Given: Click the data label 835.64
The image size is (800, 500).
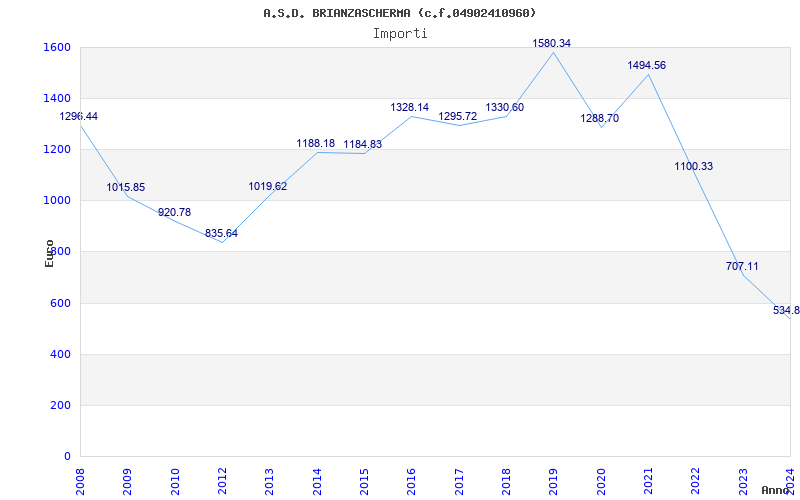Looking at the screenshot, I should [x=221, y=233].
